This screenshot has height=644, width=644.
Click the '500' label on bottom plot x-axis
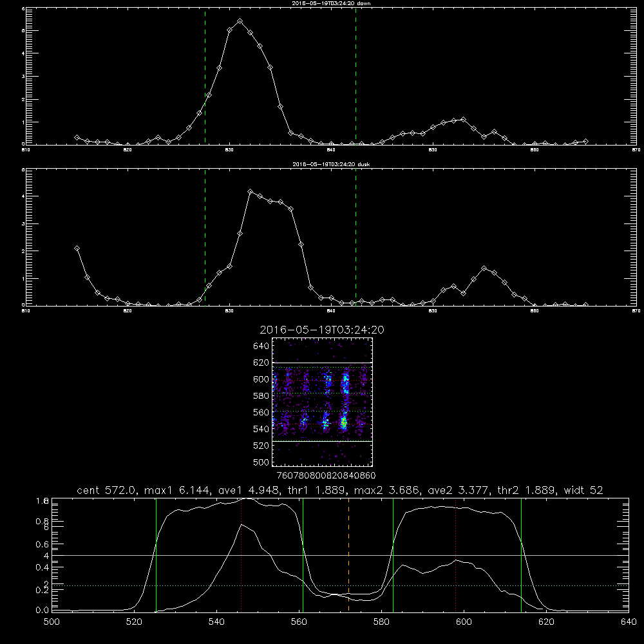pos(52,622)
